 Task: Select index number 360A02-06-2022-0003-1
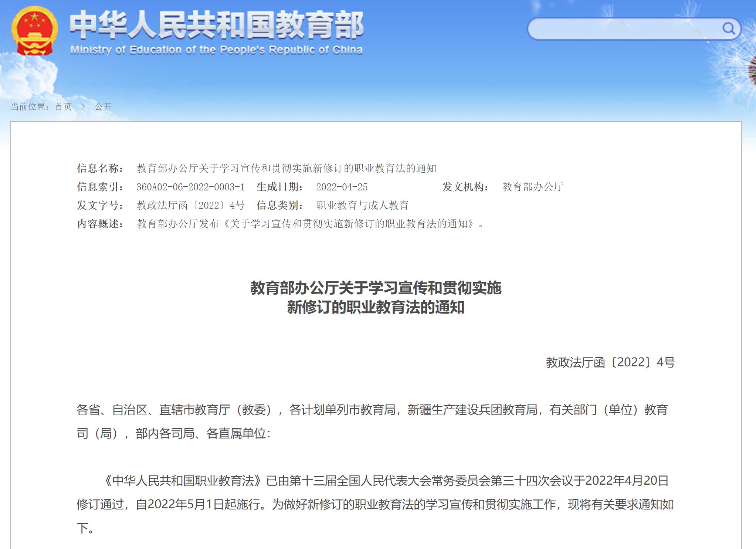190,187
